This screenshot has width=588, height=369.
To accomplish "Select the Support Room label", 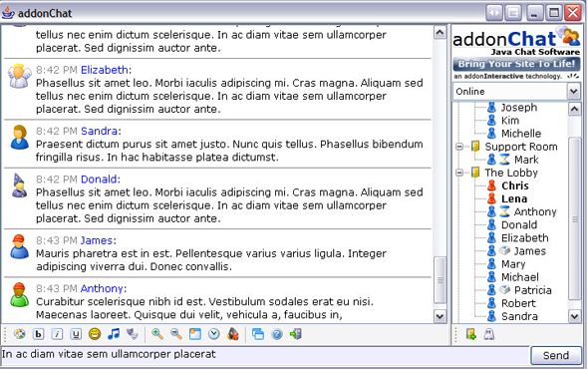I will click(x=521, y=147).
